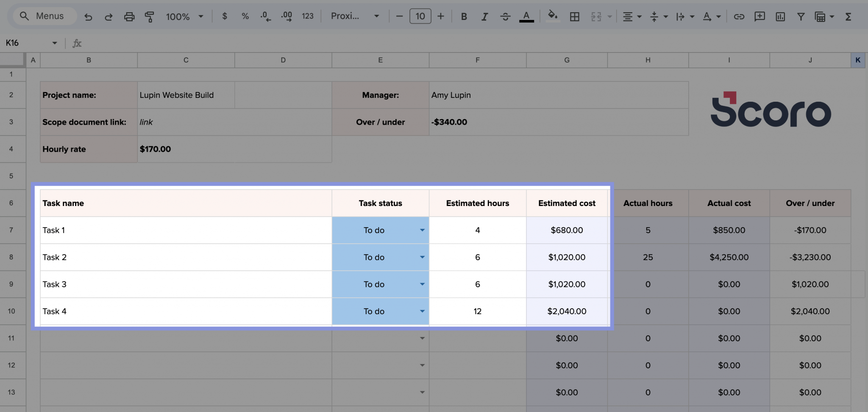Screen dimensions: 868x412
Task: Open the text color picker
Action: click(x=526, y=17)
